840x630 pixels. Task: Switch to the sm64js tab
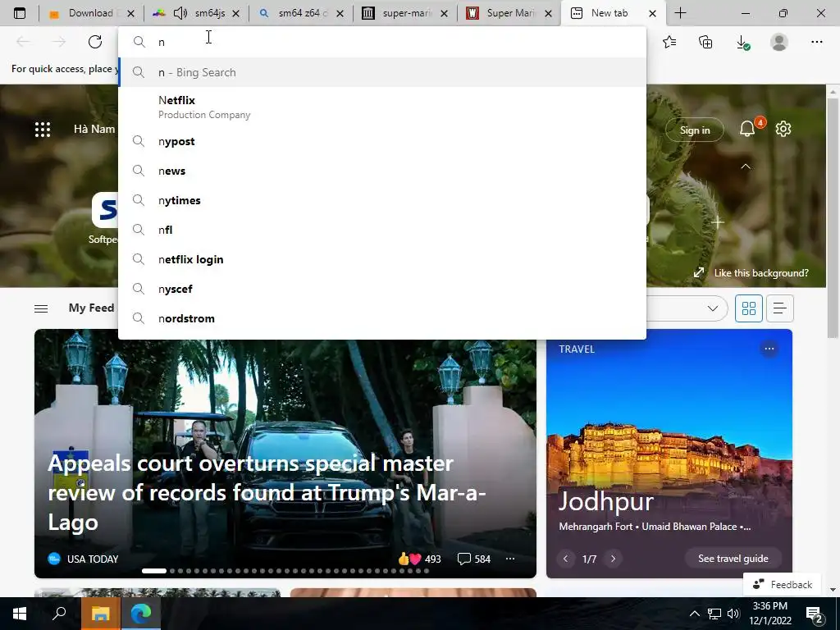pos(197,13)
